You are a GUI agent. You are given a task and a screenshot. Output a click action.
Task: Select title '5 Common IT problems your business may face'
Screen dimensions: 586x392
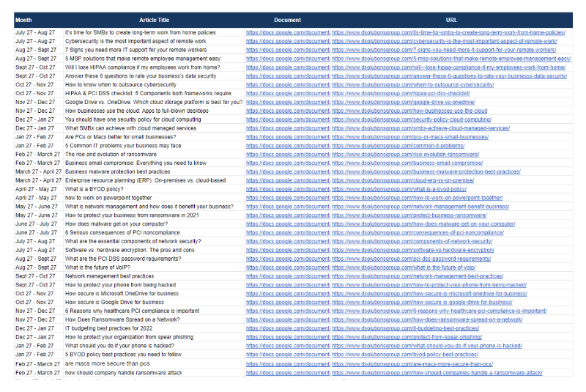click(123, 146)
